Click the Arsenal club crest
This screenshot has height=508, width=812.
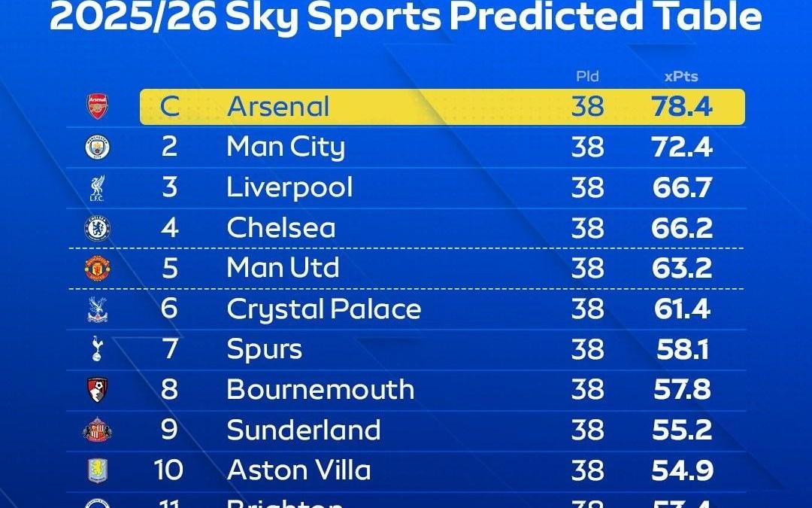(x=98, y=106)
